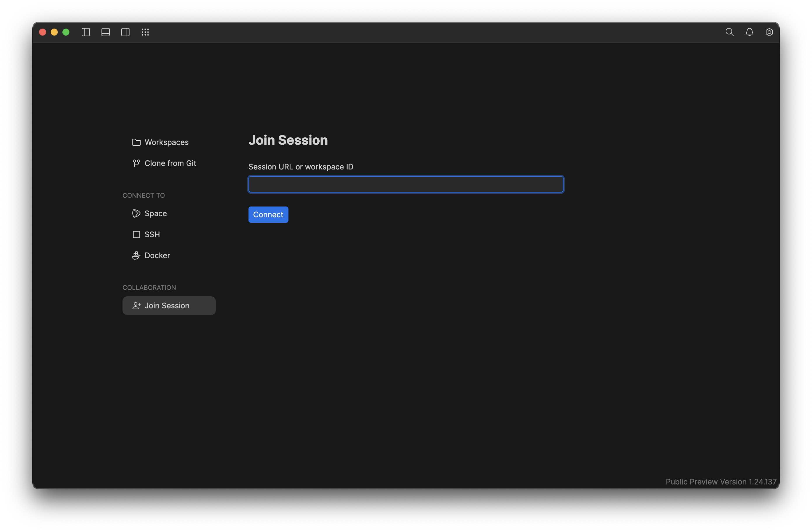Focus the Session URL input field
This screenshot has height=532, width=812.
coord(406,184)
